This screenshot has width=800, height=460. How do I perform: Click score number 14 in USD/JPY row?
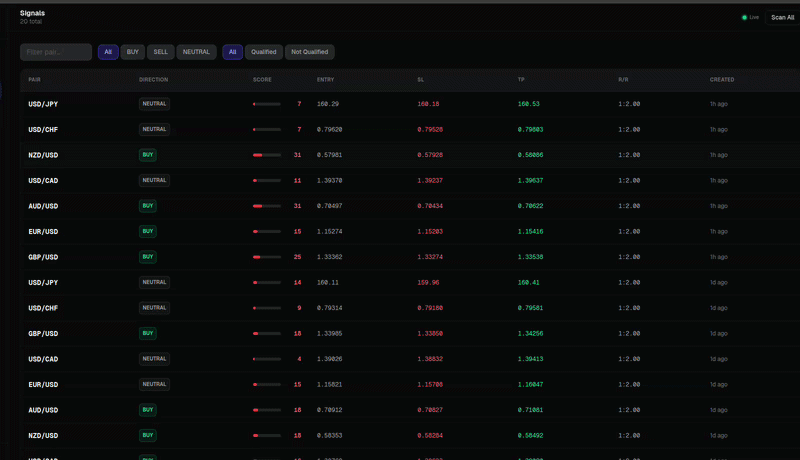(297, 283)
